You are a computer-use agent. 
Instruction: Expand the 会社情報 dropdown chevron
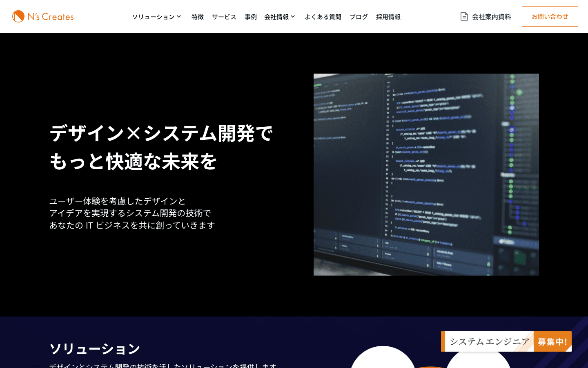coord(293,17)
